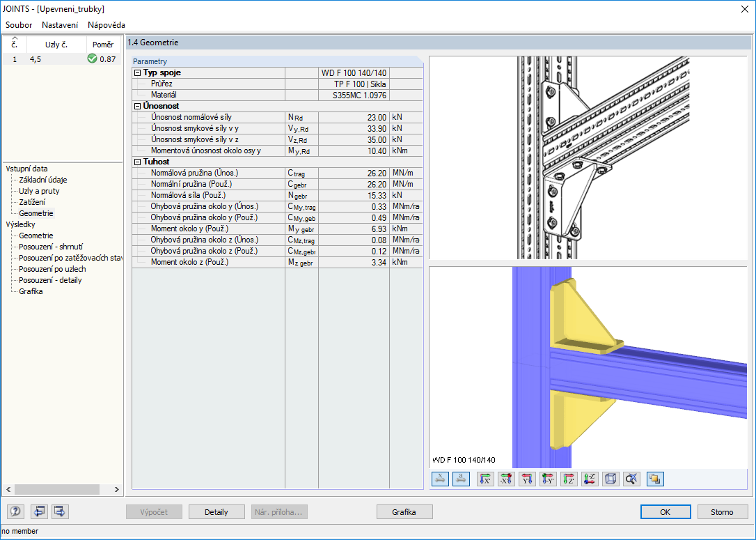Open help with the question mark button
This screenshot has width=756, height=540.
[x=15, y=511]
